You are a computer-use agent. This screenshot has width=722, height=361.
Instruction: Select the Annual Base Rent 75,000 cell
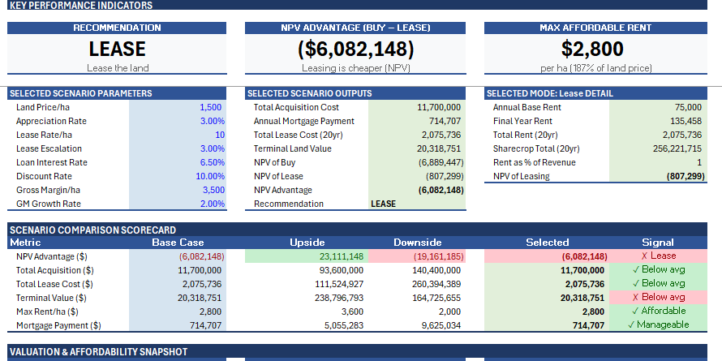(x=658, y=107)
